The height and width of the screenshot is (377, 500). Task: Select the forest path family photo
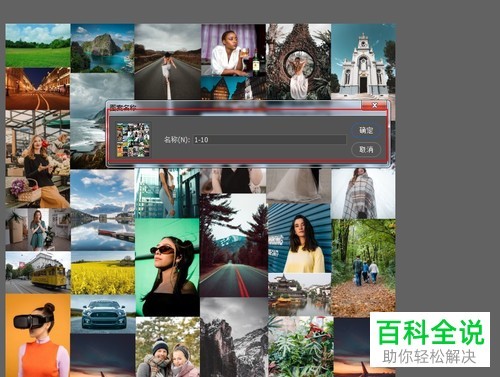363,268
